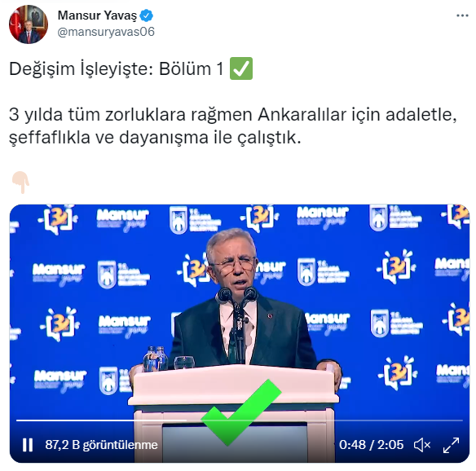Open the @mansuryavas06 handle link

coord(106,32)
